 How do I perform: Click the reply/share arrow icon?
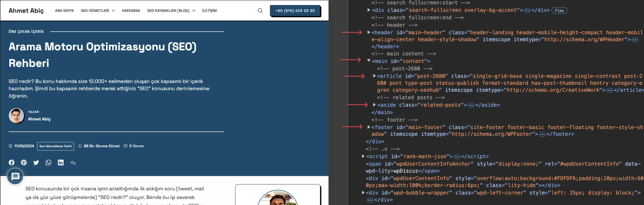click(73, 163)
